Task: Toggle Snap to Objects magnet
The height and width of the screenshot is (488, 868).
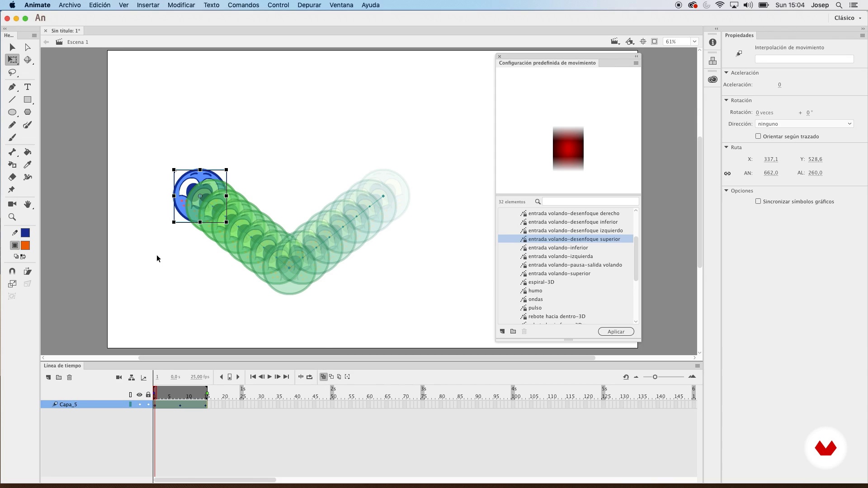Action: [12, 271]
